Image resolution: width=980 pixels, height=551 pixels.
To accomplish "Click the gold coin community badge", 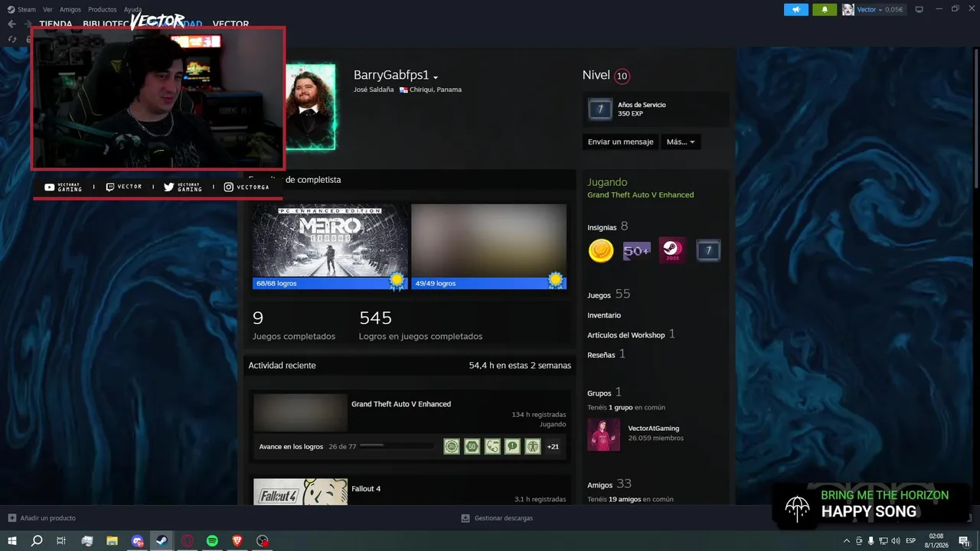I will coord(601,250).
